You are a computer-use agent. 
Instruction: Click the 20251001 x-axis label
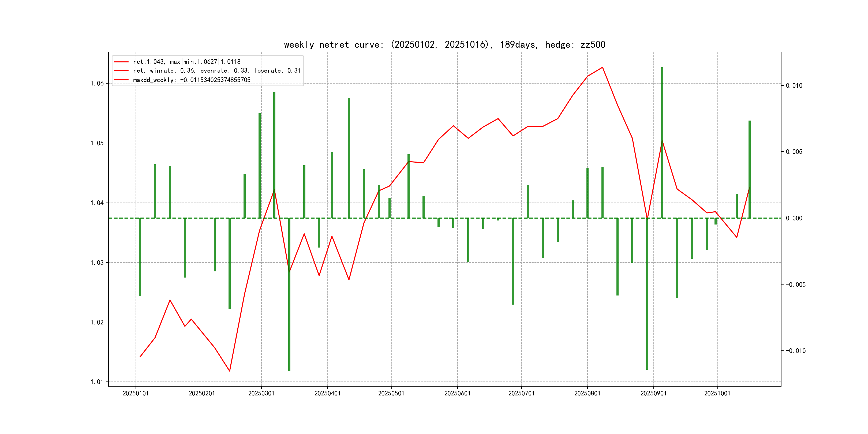pyautogui.click(x=717, y=393)
